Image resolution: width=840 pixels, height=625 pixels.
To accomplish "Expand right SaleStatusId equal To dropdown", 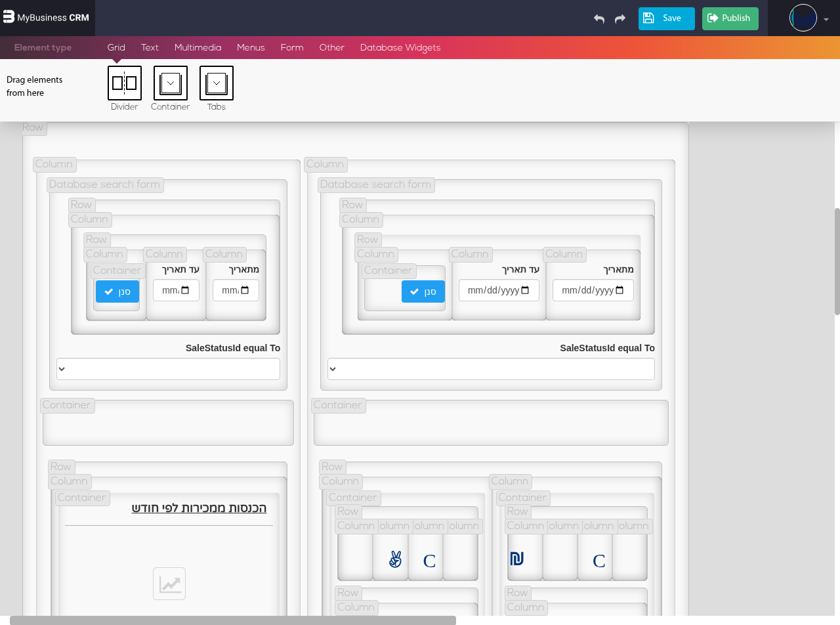I will [491, 369].
